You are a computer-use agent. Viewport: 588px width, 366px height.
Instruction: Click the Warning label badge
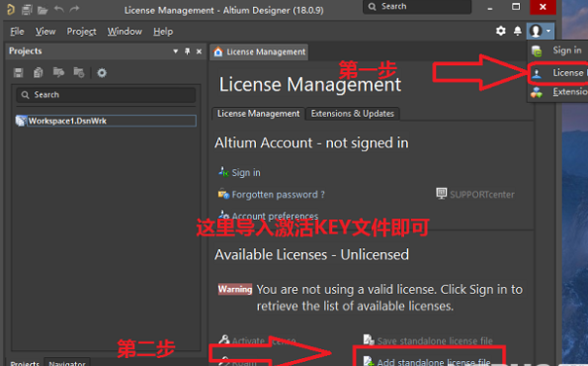coord(235,289)
